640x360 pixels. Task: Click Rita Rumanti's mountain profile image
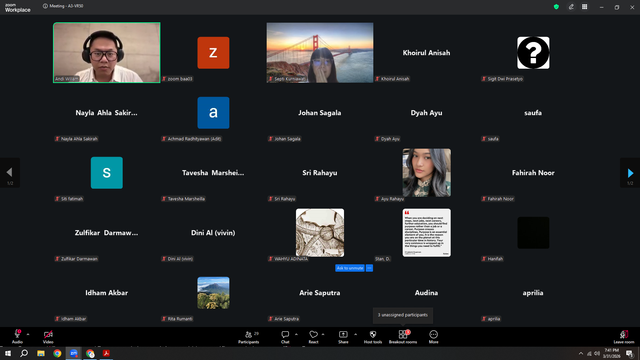tap(213, 293)
